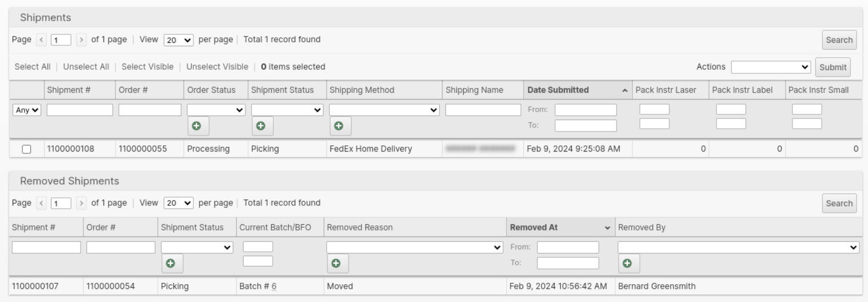868x302 pixels.
Task: Open Batch # 6 link
Action: click(274, 287)
